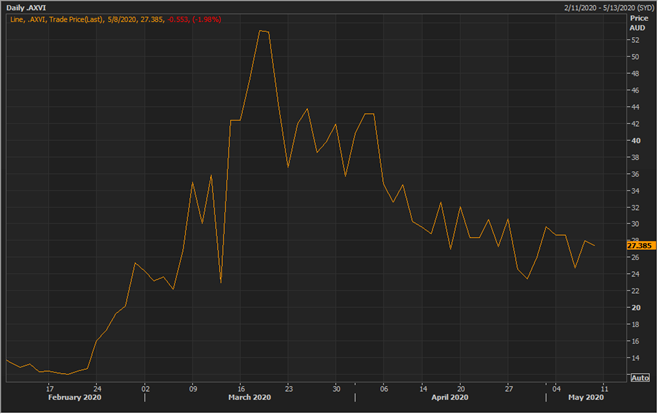658x414 pixels.
Task: Click the price line peak near 53
Action: tap(264, 31)
